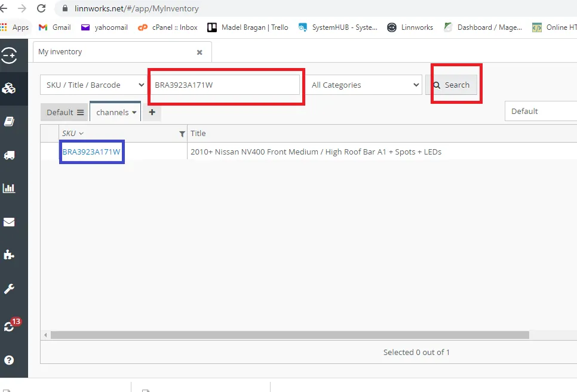Viewport: 577px width, 392px height.
Task: Select the channels view tab
Action: 115,112
